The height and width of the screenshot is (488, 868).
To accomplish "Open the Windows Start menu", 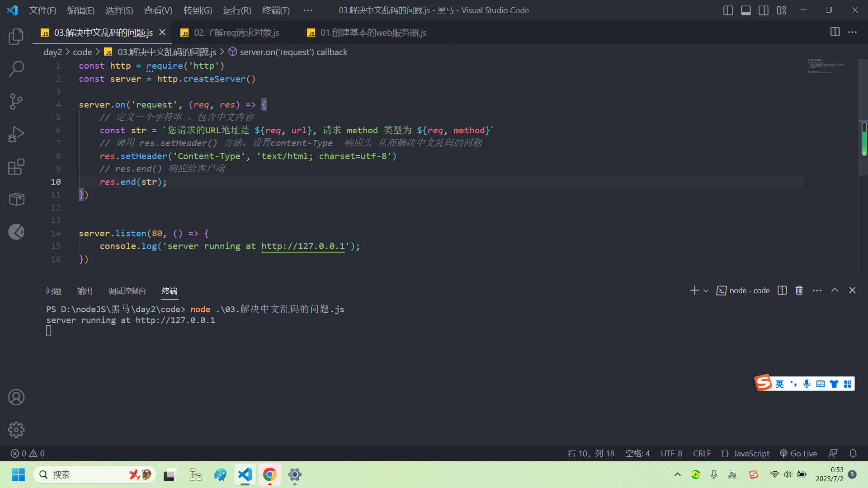I will [18, 474].
